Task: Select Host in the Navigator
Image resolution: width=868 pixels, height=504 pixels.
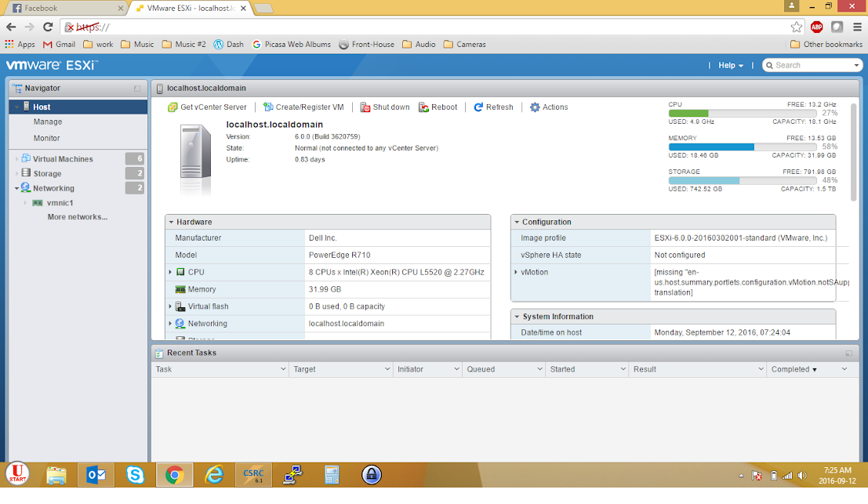Action: pos(78,107)
